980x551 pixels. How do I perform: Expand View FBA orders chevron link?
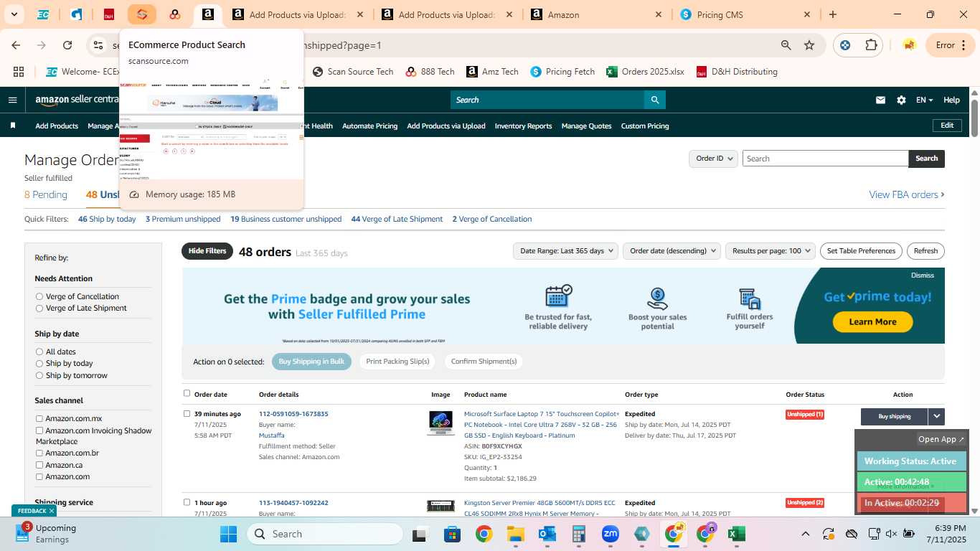(x=907, y=194)
